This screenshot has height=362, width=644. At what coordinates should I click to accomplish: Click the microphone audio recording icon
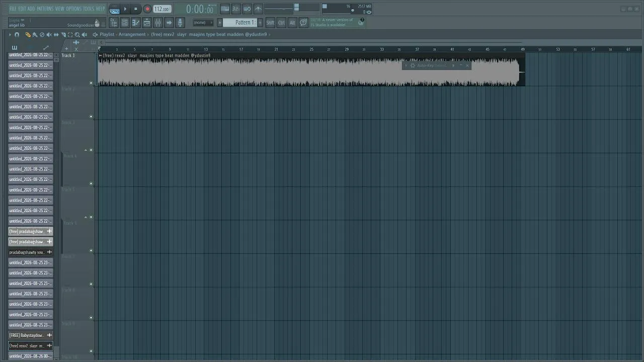point(180,23)
